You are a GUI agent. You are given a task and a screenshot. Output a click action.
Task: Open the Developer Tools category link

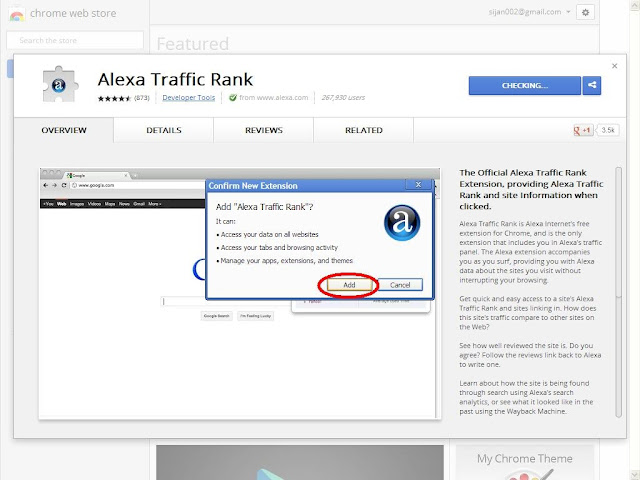[x=189, y=98]
